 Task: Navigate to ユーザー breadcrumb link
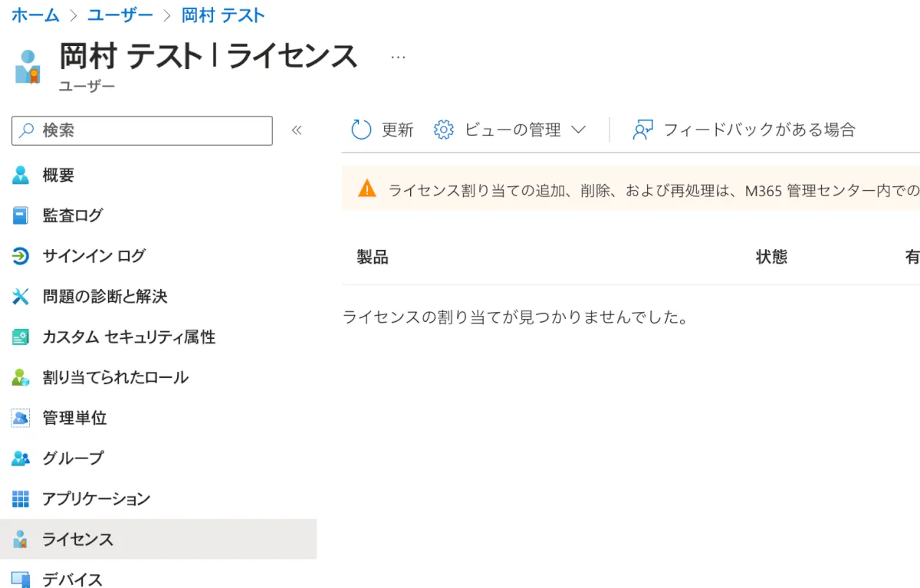120,15
